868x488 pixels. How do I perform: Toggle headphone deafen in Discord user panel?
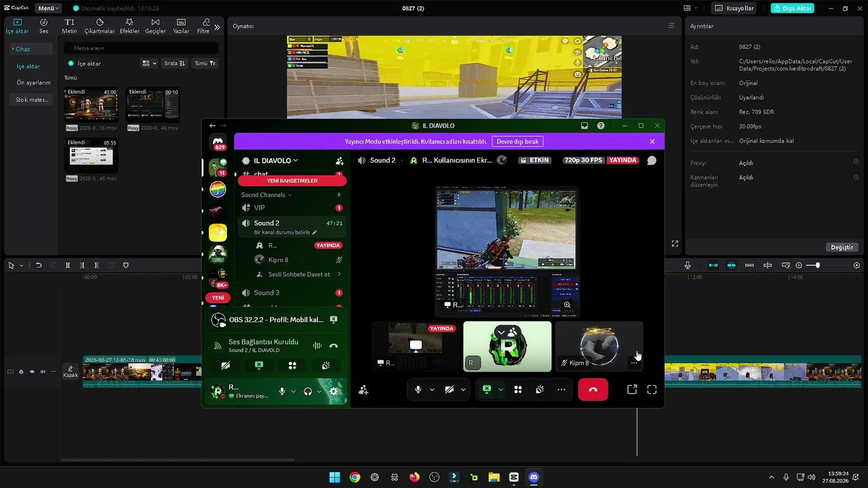pyautogui.click(x=309, y=391)
